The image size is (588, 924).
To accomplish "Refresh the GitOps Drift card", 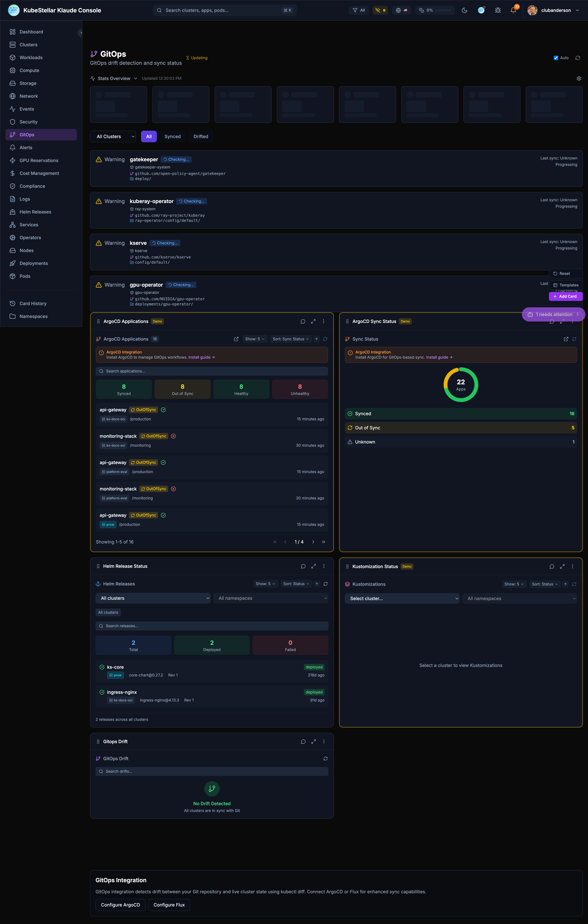I will (325, 759).
